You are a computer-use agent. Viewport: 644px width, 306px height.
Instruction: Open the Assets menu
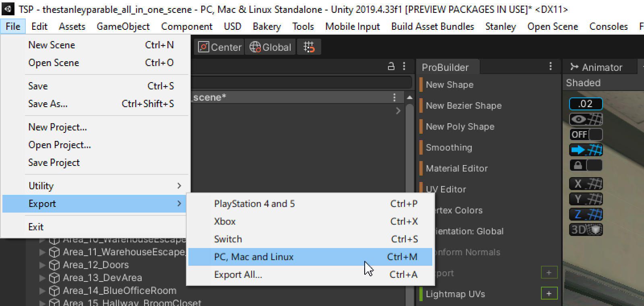tap(72, 26)
